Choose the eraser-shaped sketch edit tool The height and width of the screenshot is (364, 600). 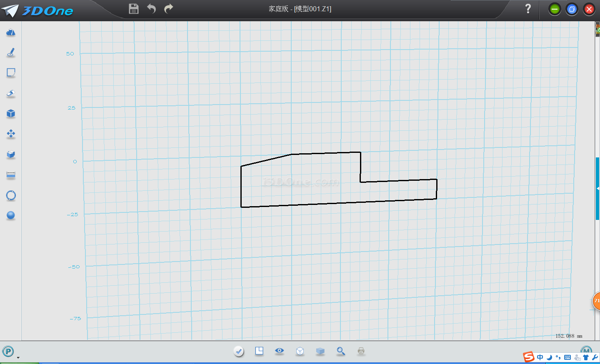coord(11,93)
